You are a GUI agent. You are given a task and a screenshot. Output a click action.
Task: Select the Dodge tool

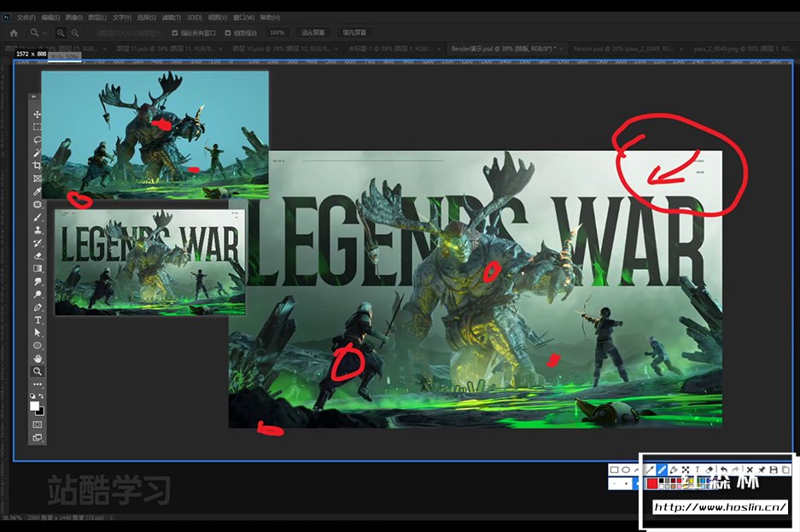[38, 295]
